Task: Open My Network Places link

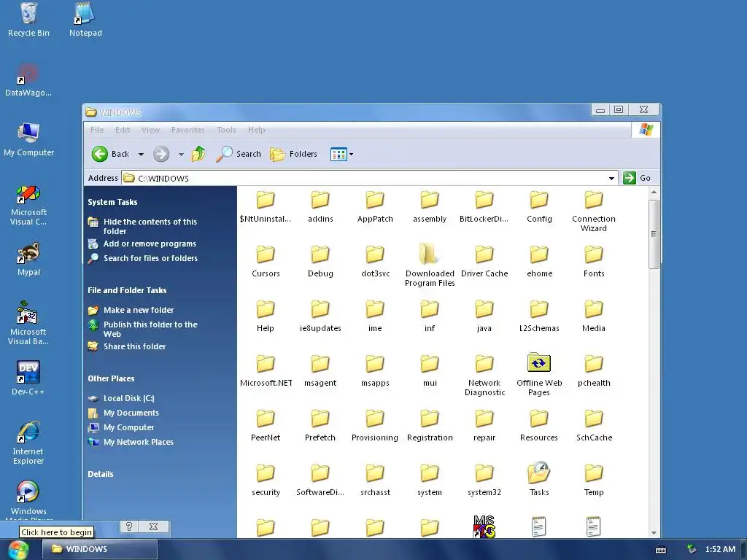Action: 139,442
